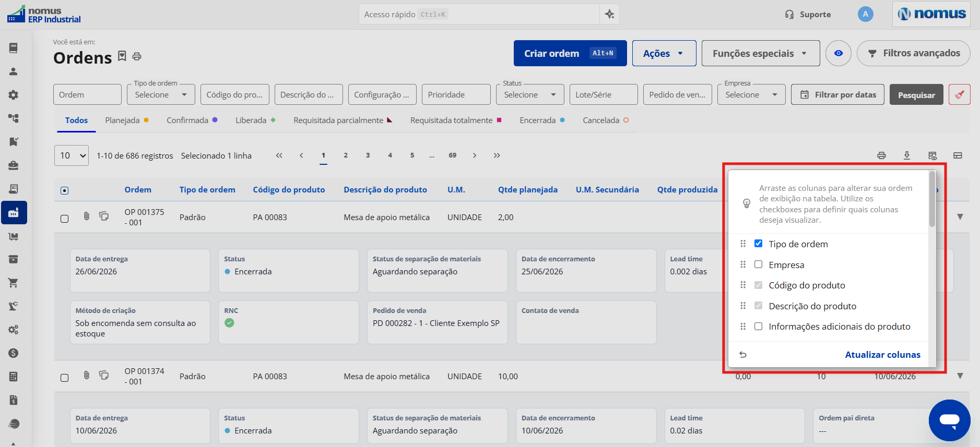Click the Ordem filter input field
The image size is (980, 447).
click(87, 94)
